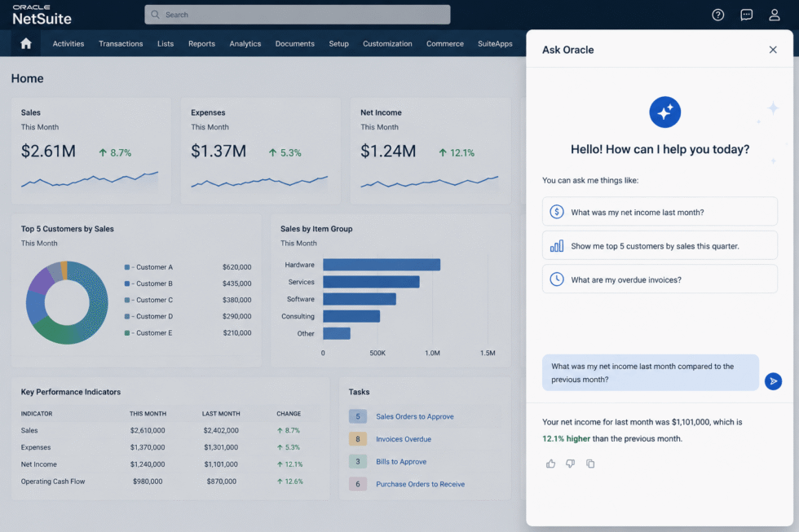This screenshot has height=532, width=799.
Task: Open the Lists menu
Action: (166, 44)
